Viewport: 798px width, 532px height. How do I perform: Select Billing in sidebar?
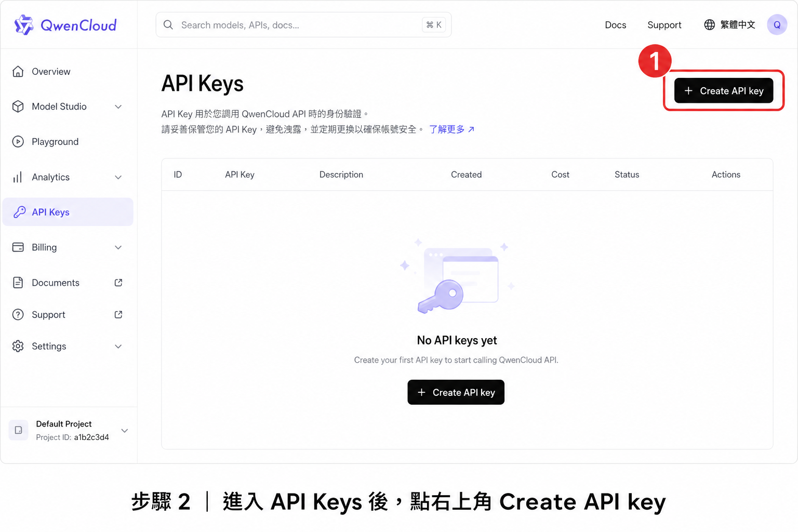[x=68, y=247]
